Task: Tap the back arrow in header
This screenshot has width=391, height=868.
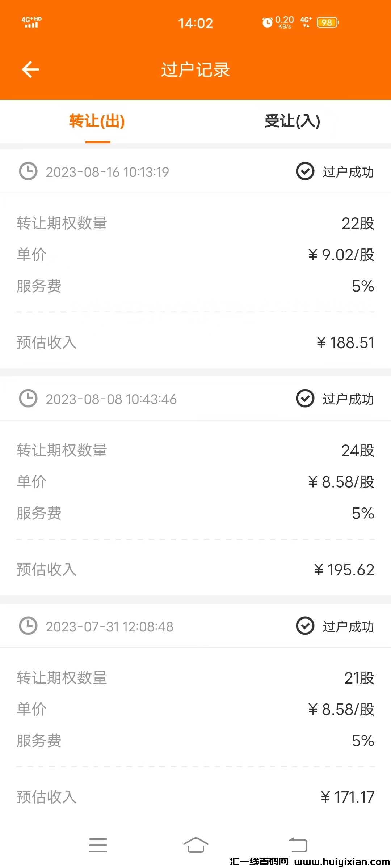Action: (x=30, y=69)
